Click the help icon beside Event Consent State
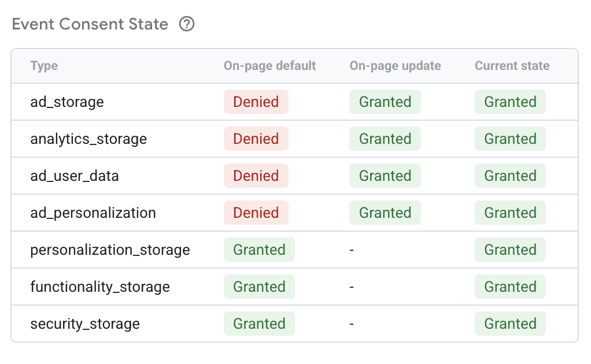Image resolution: width=591 pixels, height=364 pixels. click(x=187, y=24)
